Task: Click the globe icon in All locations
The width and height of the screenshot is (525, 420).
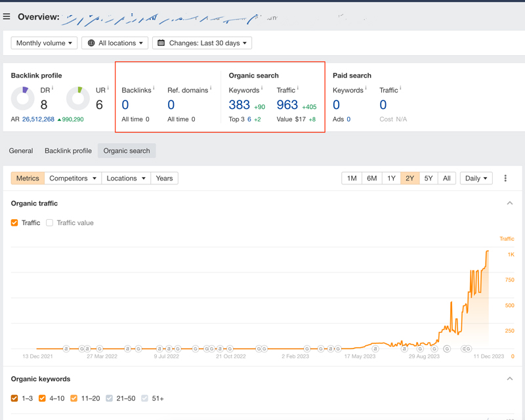Action: (91, 43)
